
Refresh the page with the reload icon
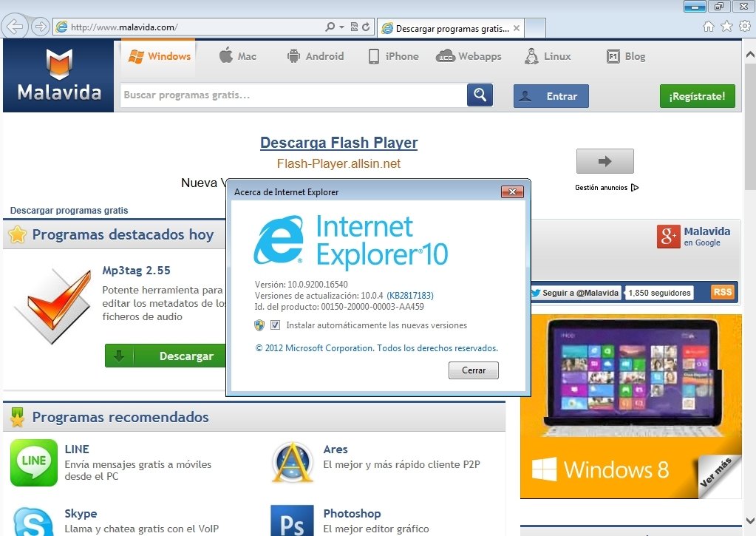[366, 27]
